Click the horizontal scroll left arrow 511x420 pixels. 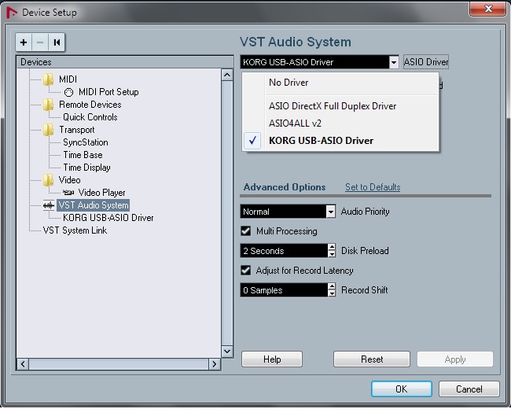point(23,364)
